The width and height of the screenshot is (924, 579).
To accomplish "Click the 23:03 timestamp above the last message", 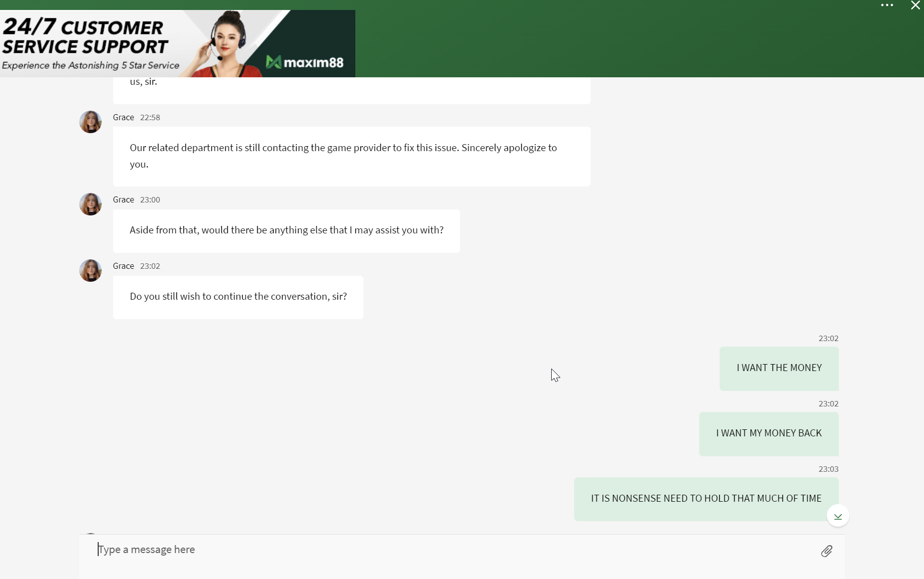I will coord(828,469).
